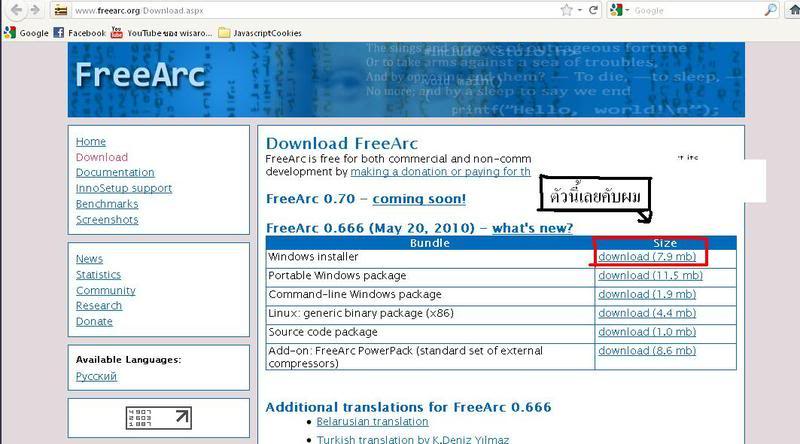Select Download in sidebar menu
800x444 pixels.
[102, 157]
